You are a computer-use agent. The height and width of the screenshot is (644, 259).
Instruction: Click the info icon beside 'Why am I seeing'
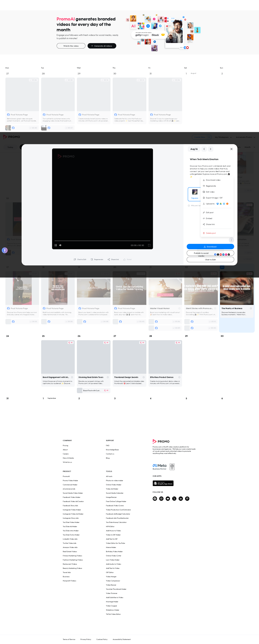189,205
